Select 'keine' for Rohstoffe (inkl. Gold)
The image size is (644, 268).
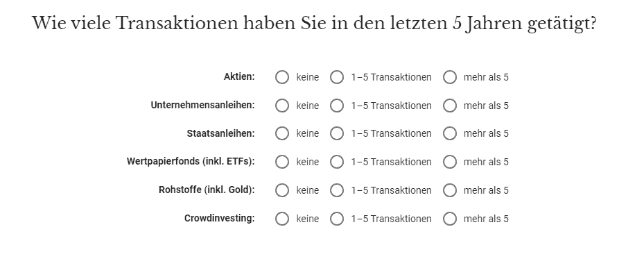(x=282, y=190)
